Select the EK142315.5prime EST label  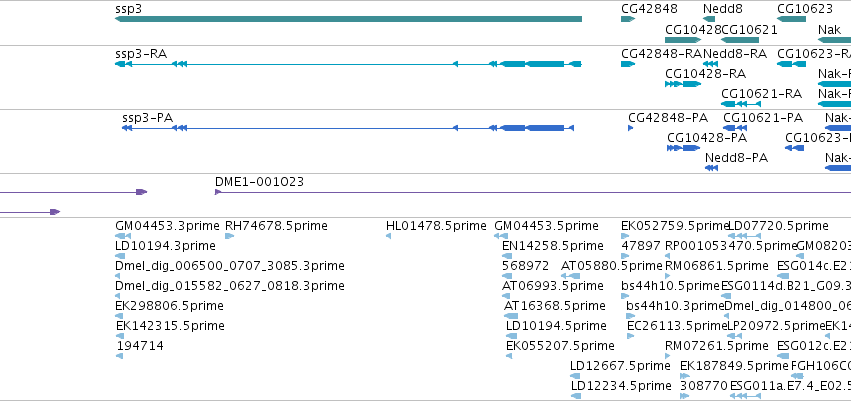click(x=170, y=326)
